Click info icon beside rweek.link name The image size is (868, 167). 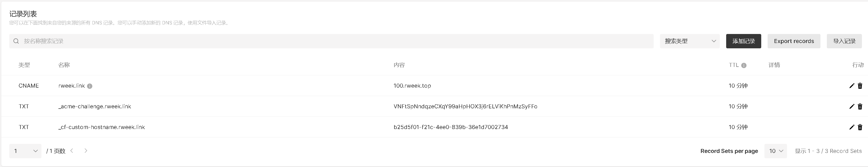coord(90,86)
